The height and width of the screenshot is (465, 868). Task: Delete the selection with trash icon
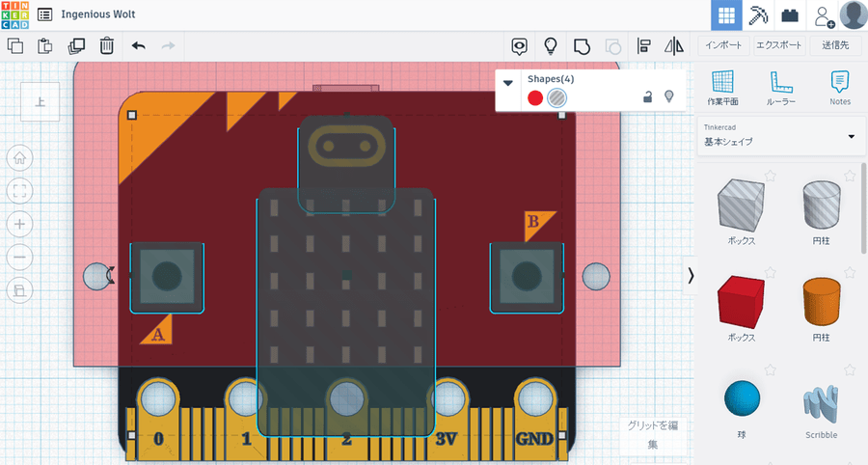point(107,46)
